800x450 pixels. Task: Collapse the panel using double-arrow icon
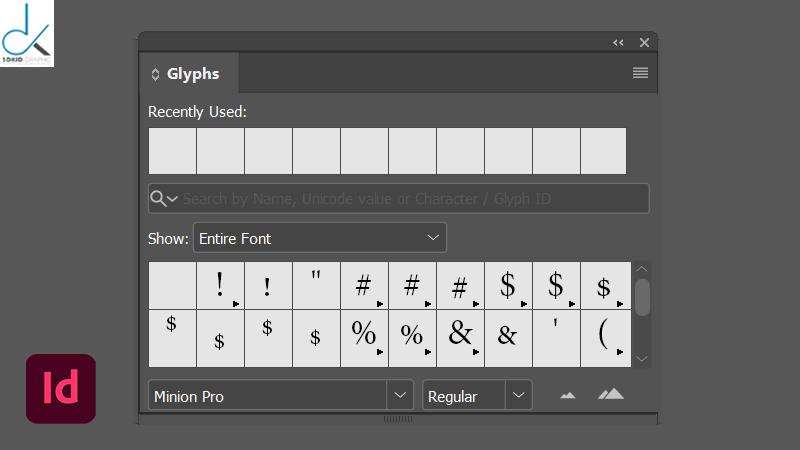pos(618,43)
